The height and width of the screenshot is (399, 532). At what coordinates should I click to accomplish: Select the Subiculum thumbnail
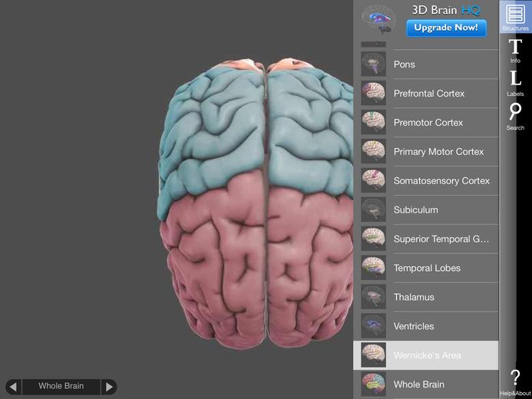[x=373, y=209]
